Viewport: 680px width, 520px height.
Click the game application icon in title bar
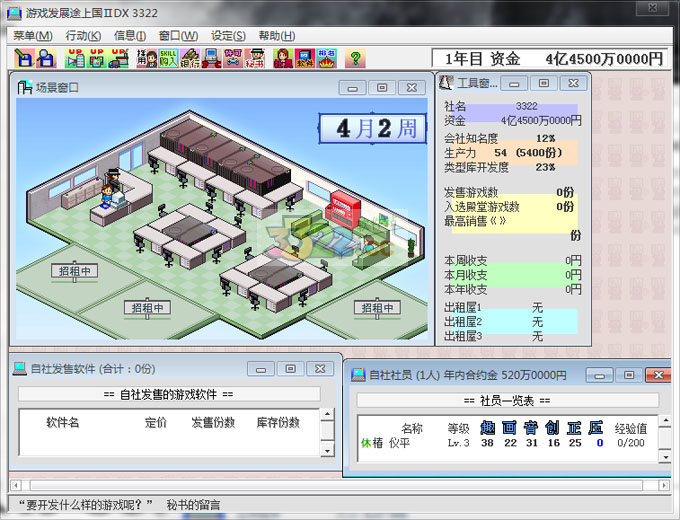point(14,13)
